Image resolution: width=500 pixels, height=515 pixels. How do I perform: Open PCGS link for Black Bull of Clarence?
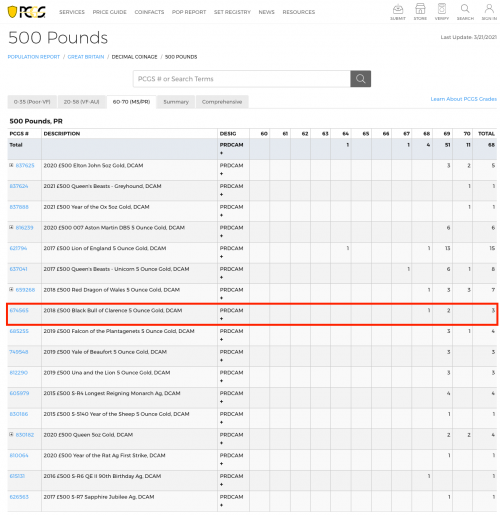(x=19, y=310)
